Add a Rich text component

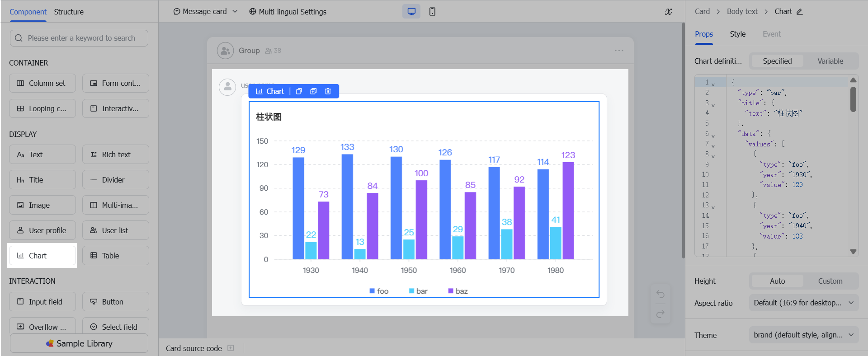coord(116,155)
